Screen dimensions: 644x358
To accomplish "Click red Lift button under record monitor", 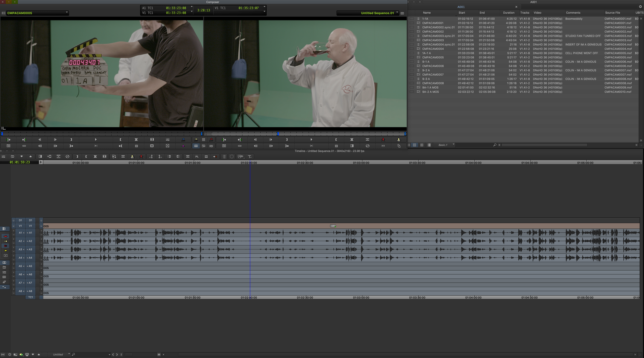I will [383, 140].
